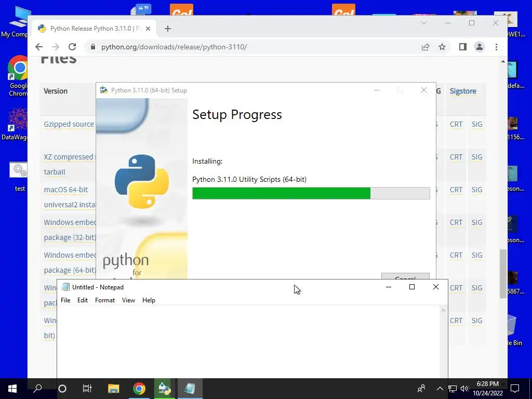Open Chrome three-dot menu
The image size is (532, 399).
click(x=496, y=47)
